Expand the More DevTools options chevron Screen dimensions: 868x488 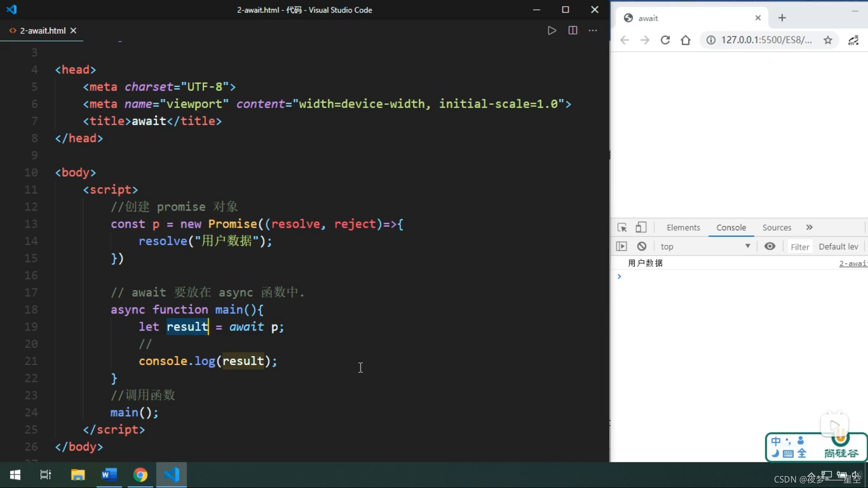pos(809,228)
